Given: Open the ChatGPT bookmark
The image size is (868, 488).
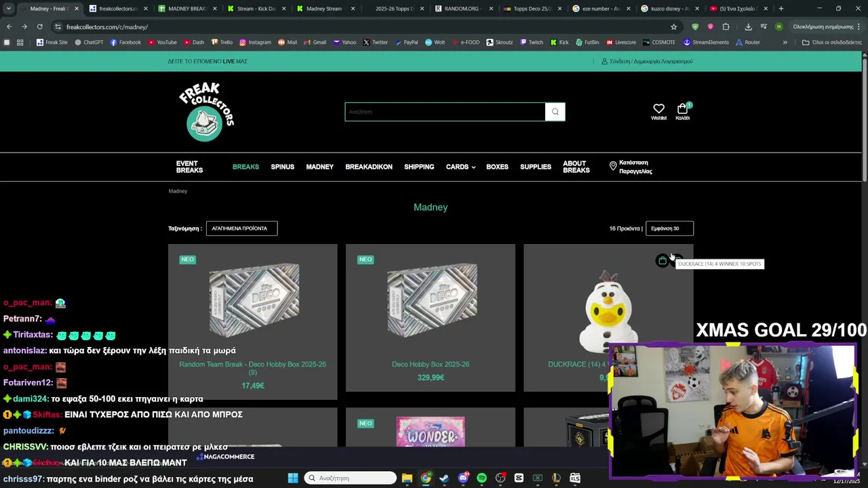Looking at the screenshot, I should tap(89, 42).
